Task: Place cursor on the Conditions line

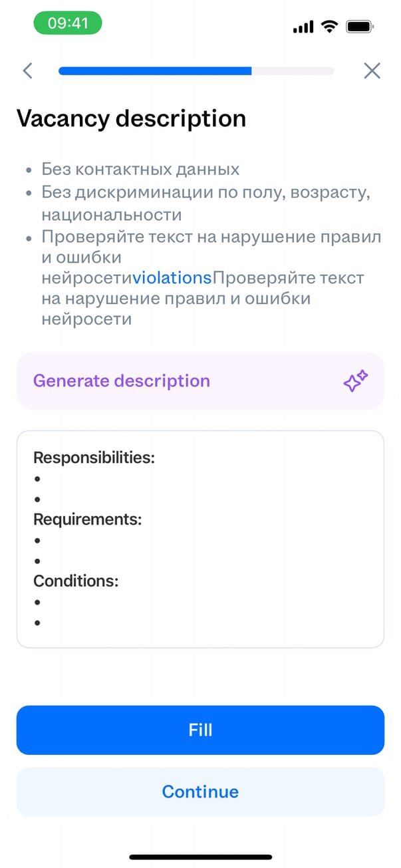Action: click(76, 581)
